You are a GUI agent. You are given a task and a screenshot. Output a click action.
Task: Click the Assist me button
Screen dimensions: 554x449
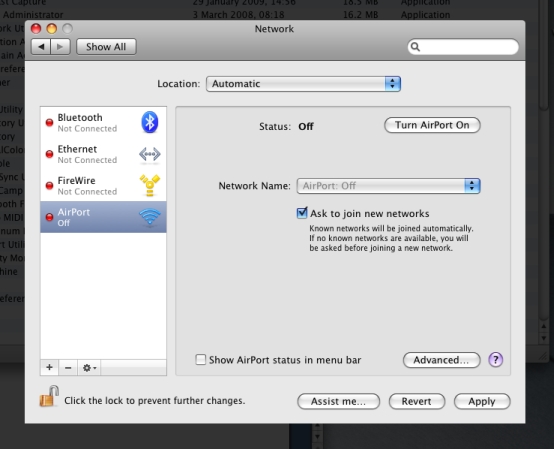tap(338, 401)
